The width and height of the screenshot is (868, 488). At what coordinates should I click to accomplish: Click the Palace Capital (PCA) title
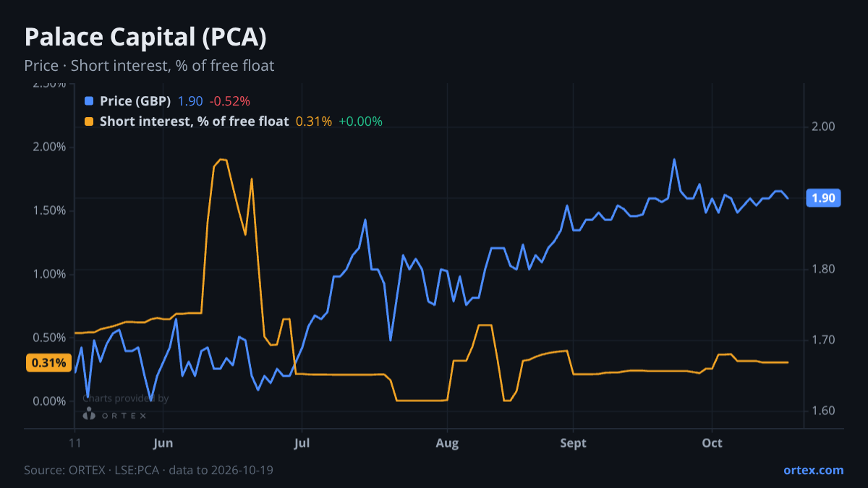[146, 37]
